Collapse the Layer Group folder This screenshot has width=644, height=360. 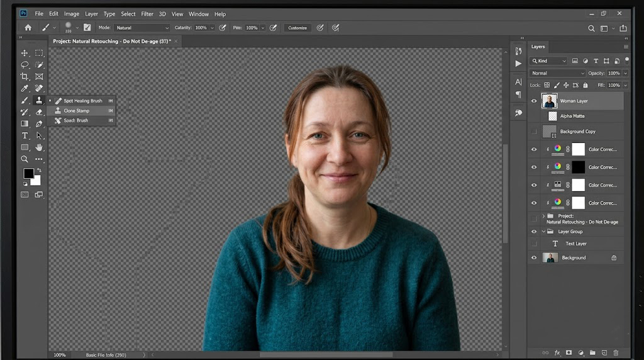(543, 232)
